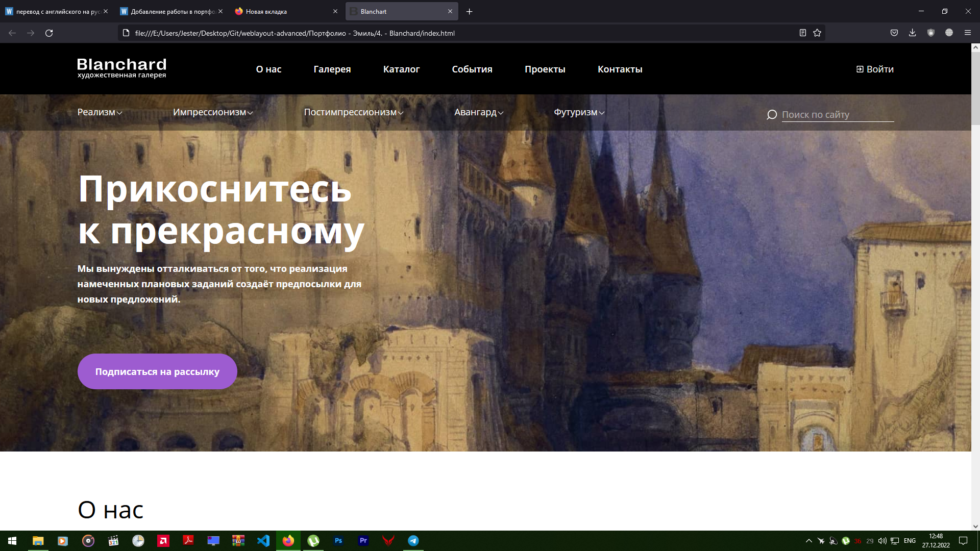This screenshot has height=551, width=980.
Task: Click the globe extension icon in toolbar
Action: (949, 33)
